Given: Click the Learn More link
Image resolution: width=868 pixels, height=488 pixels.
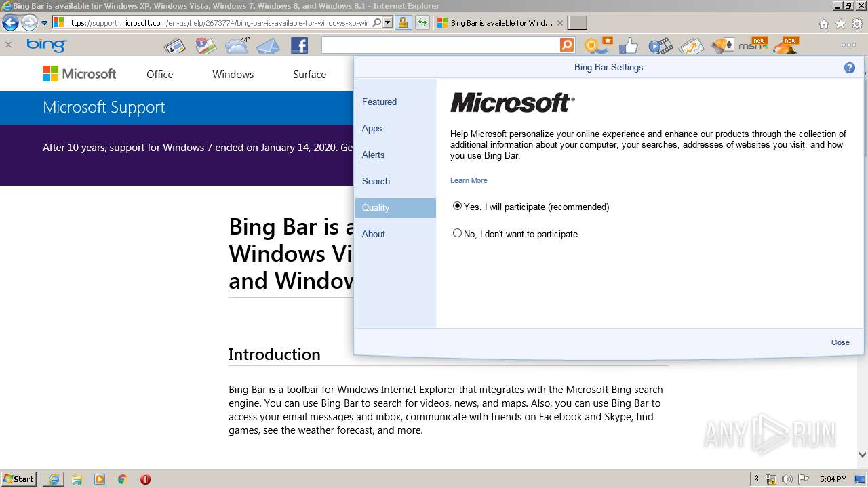Looking at the screenshot, I should tap(469, 180).
